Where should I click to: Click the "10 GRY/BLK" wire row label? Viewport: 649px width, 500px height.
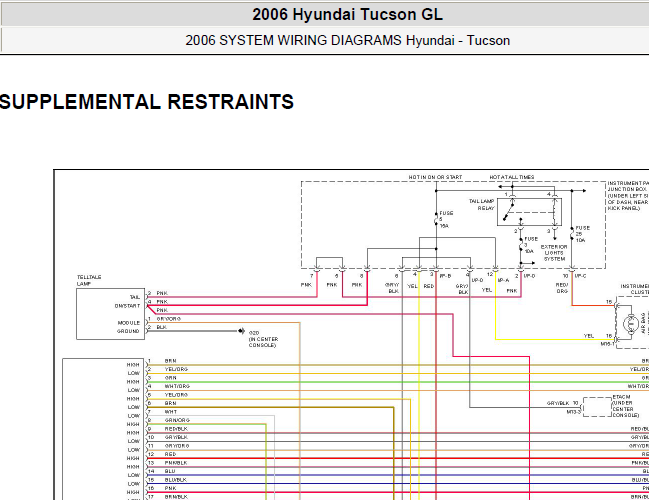(x=168, y=437)
